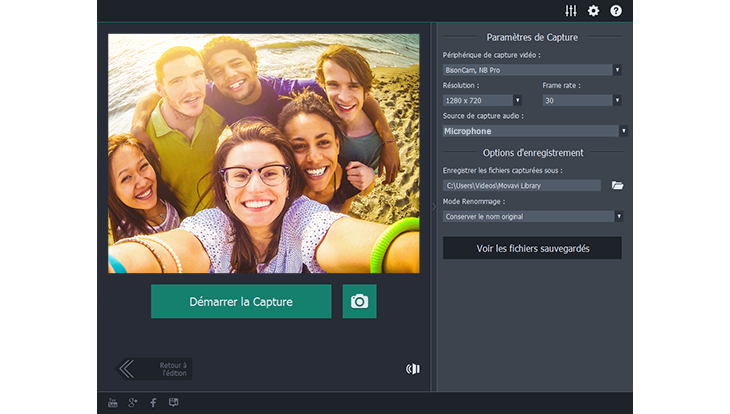Open the equalizer settings icon
Image resolution: width=730 pixels, height=414 pixels.
[571, 11]
